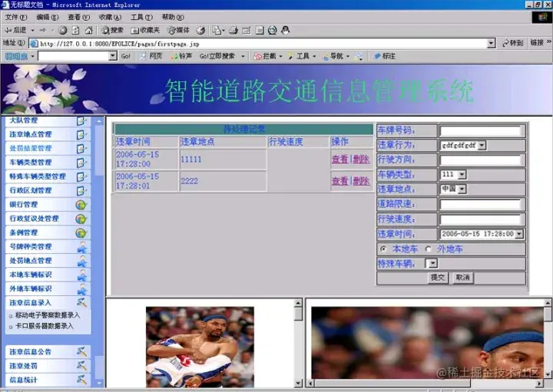The width and height of the screenshot is (553, 392).
Task: Click the 行驶速度 input field
Action: click(481, 219)
